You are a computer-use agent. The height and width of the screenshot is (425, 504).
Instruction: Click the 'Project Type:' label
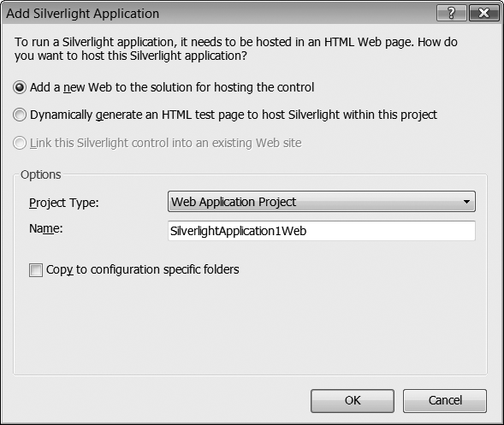coord(63,203)
